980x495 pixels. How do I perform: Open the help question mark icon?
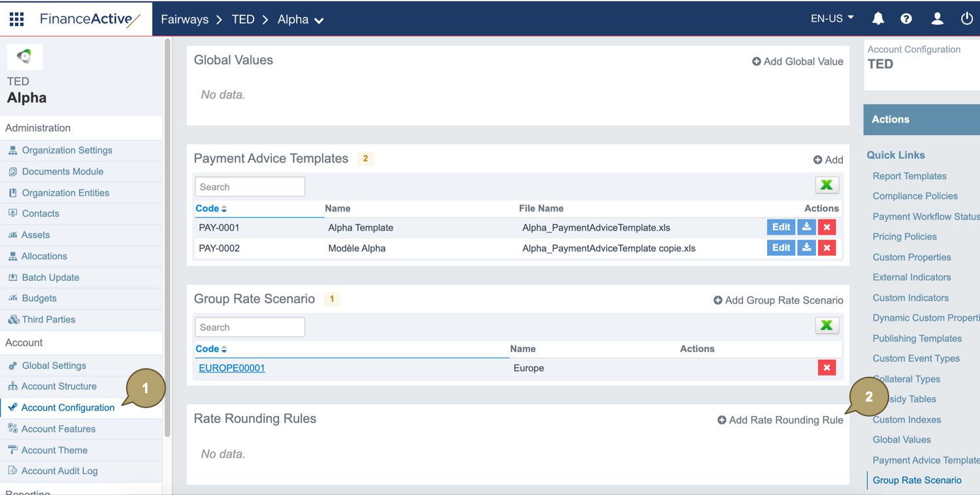pyautogui.click(x=906, y=19)
